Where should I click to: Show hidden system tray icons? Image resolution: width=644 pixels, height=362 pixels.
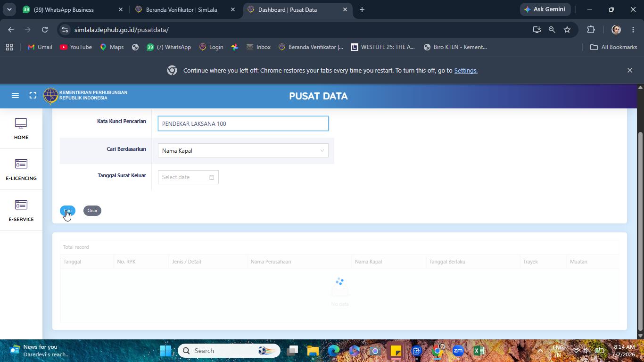point(540,351)
